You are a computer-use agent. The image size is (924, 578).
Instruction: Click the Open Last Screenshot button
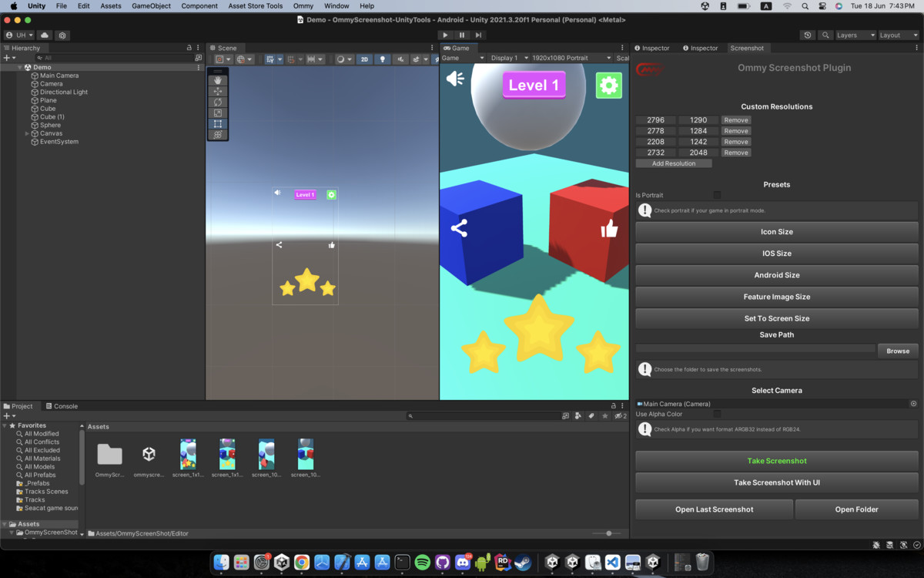[714, 509]
